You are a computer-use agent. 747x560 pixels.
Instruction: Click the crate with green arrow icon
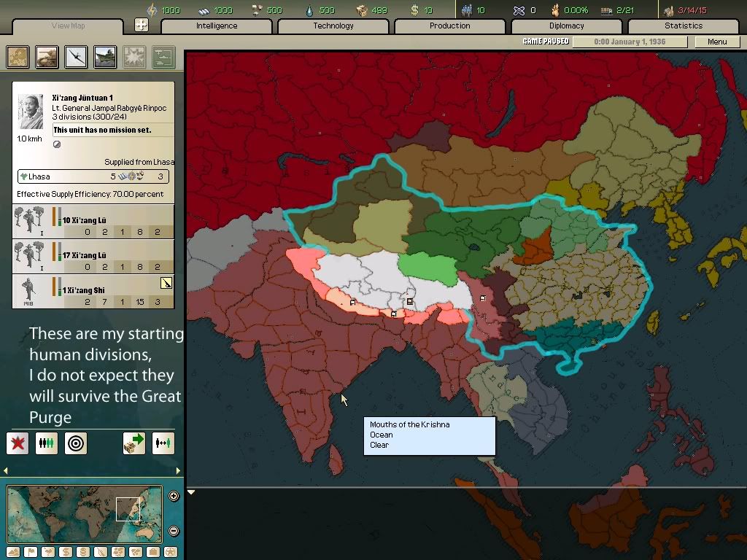coord(134,443)
